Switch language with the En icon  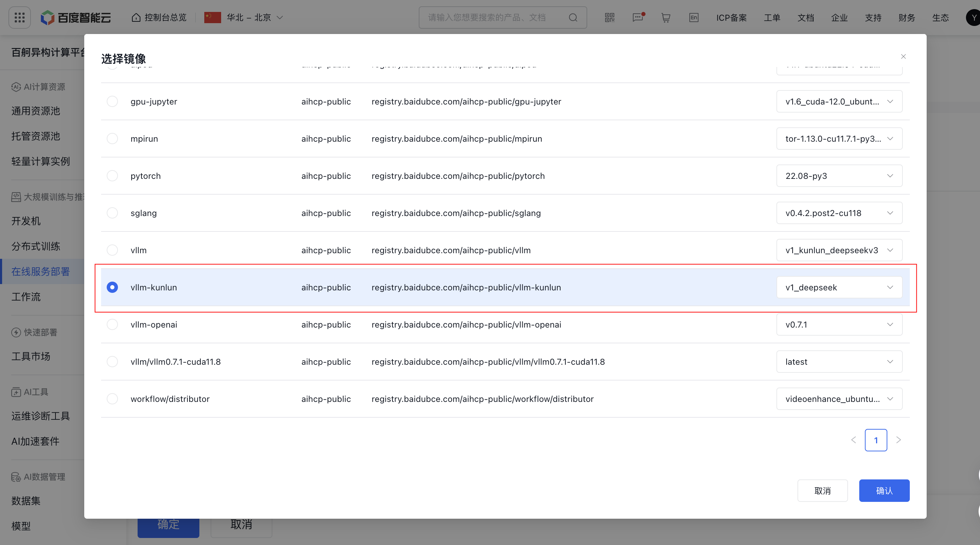(694, 18)
